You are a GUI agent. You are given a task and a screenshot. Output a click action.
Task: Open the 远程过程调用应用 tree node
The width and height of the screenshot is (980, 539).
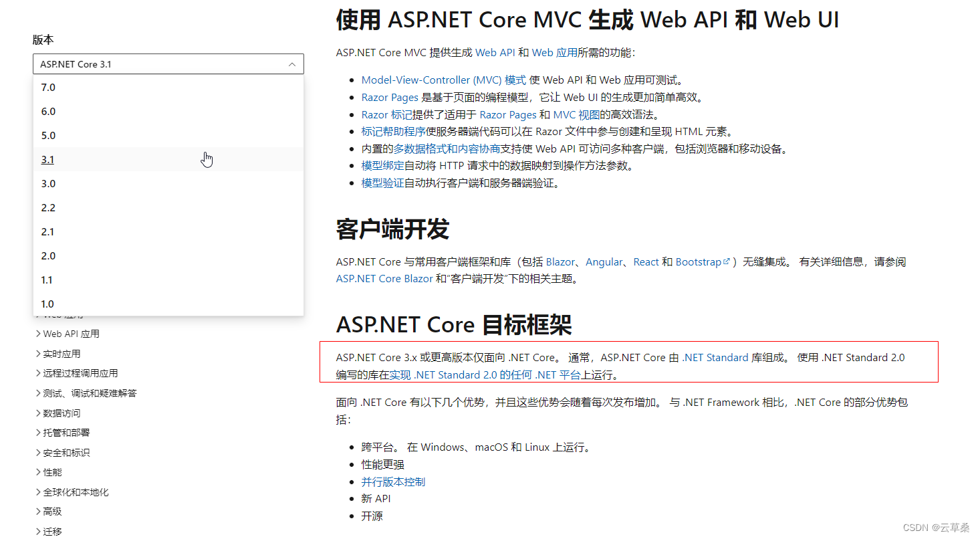pos(77,373)
